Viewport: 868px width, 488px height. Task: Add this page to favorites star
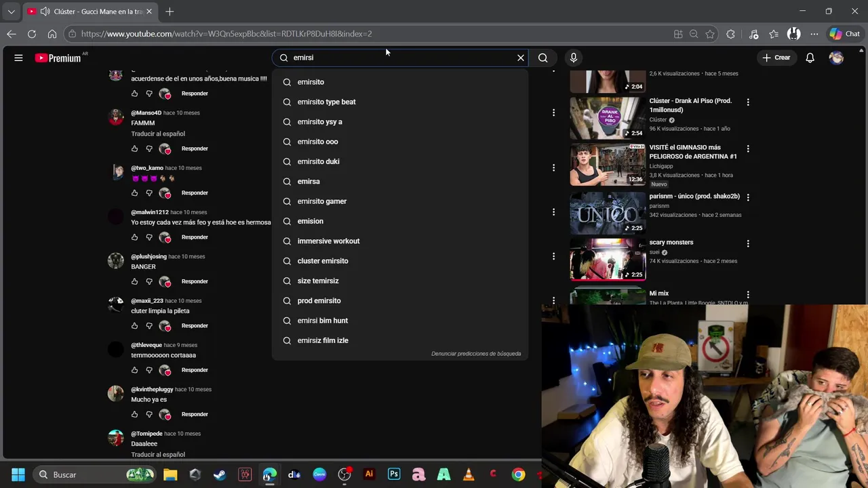710,34
